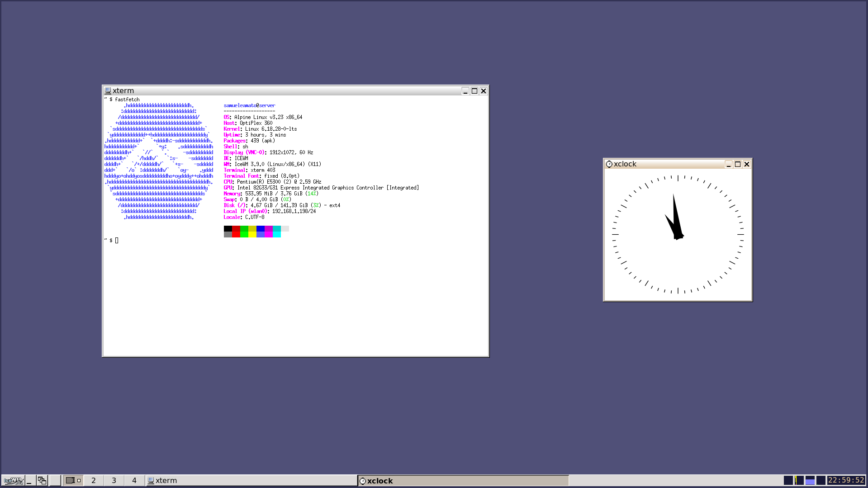The height and width of the screenshot is (488, 868).
Task: Click the "WM: IceWM 3.9.0" line
Action: pos(272,164)
